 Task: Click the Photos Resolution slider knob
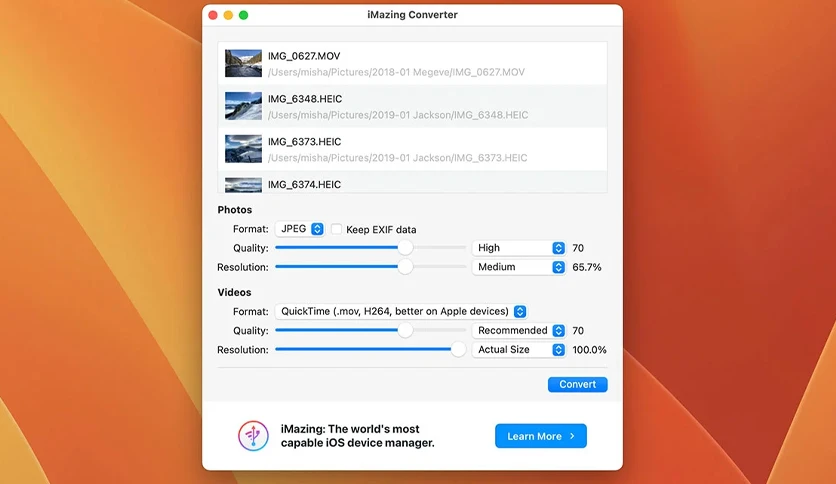coord(405,267)
